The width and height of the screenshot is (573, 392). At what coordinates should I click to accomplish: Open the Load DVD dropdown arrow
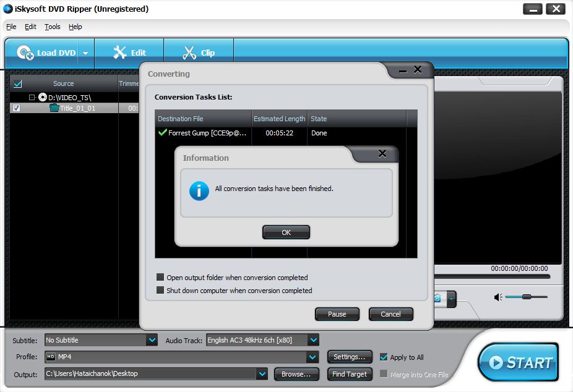(x=85, y=53)
